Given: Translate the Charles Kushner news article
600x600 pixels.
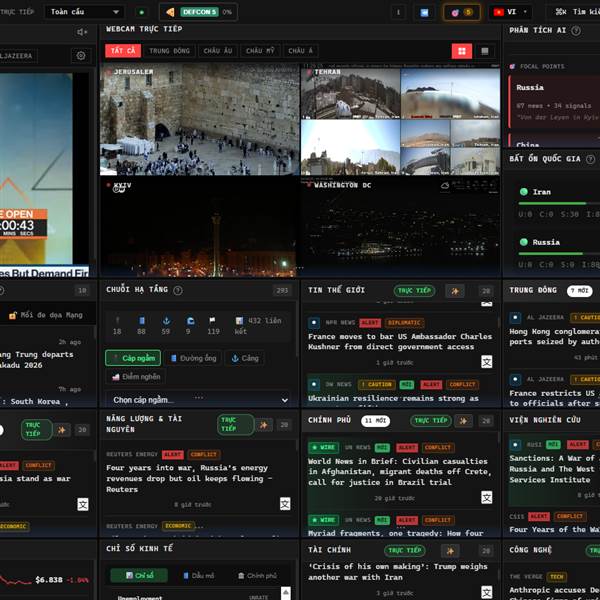Looking at the screenshot, I should pyautogui.click(x=486, y=362).
